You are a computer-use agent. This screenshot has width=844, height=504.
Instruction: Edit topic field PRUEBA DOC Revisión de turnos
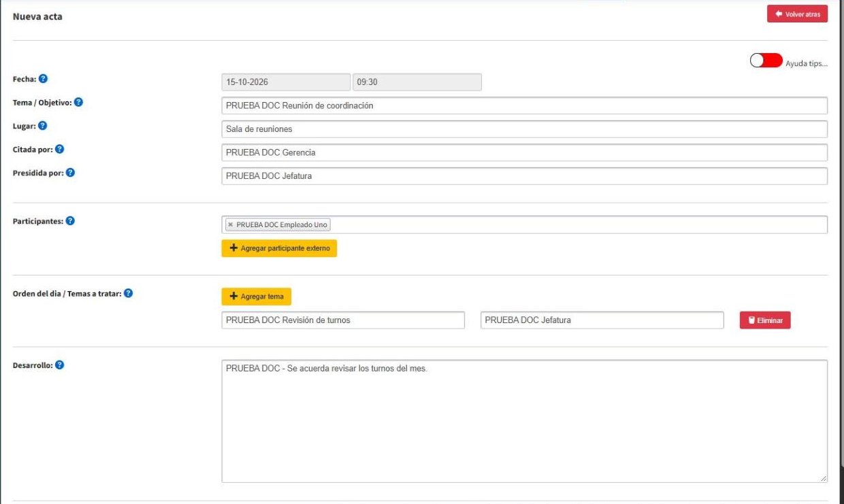click(x=343, y=320)
